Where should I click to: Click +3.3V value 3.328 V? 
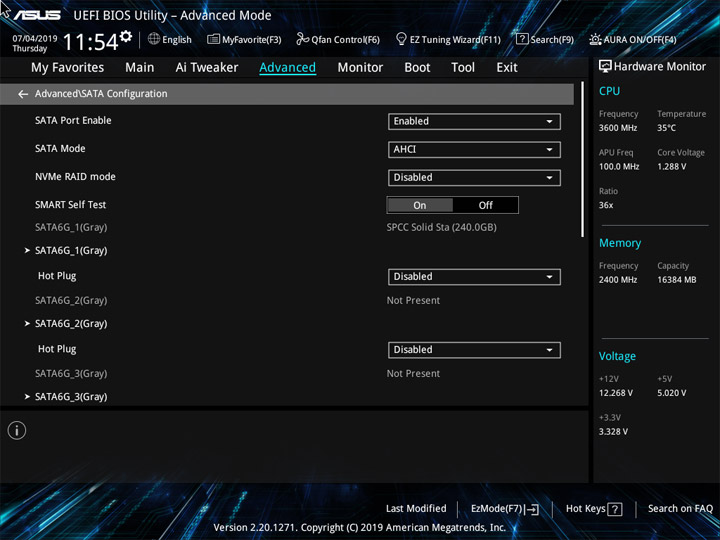pyautogui.click(x=613, y=432)
